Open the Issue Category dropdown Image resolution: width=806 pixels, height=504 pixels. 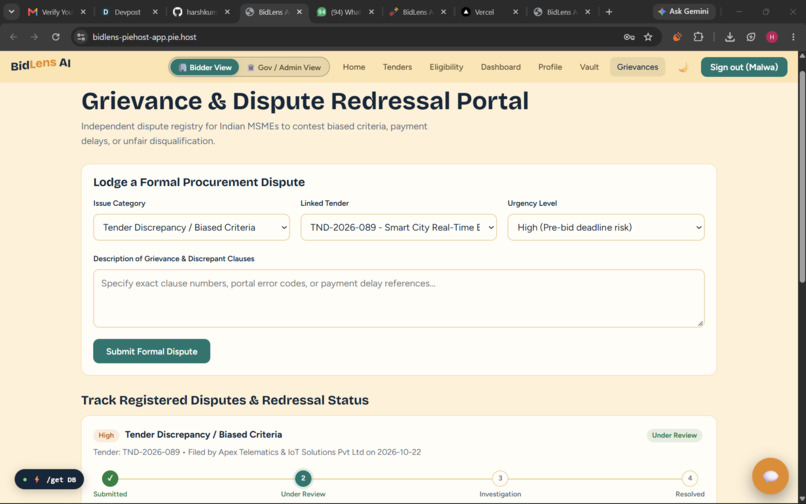[191, 227]
